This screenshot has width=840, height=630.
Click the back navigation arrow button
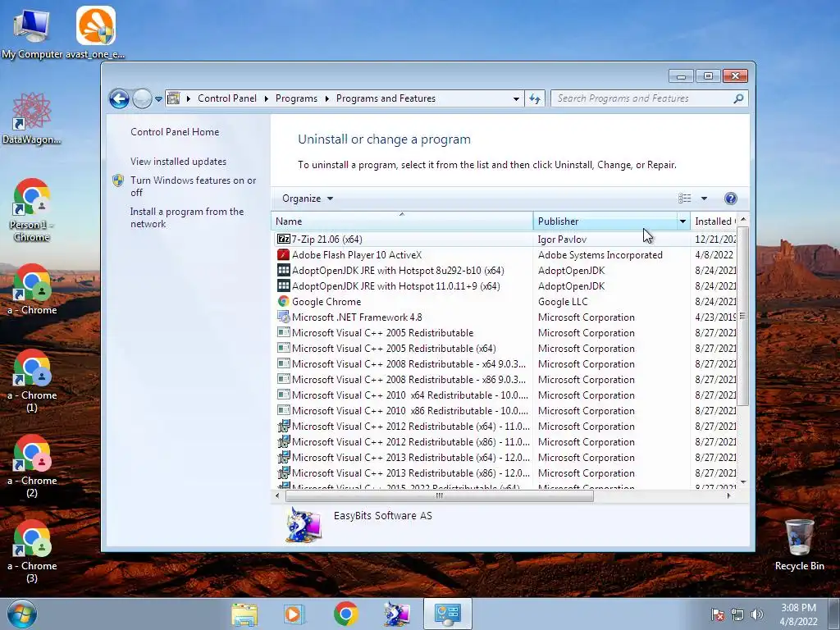[119, 98]
